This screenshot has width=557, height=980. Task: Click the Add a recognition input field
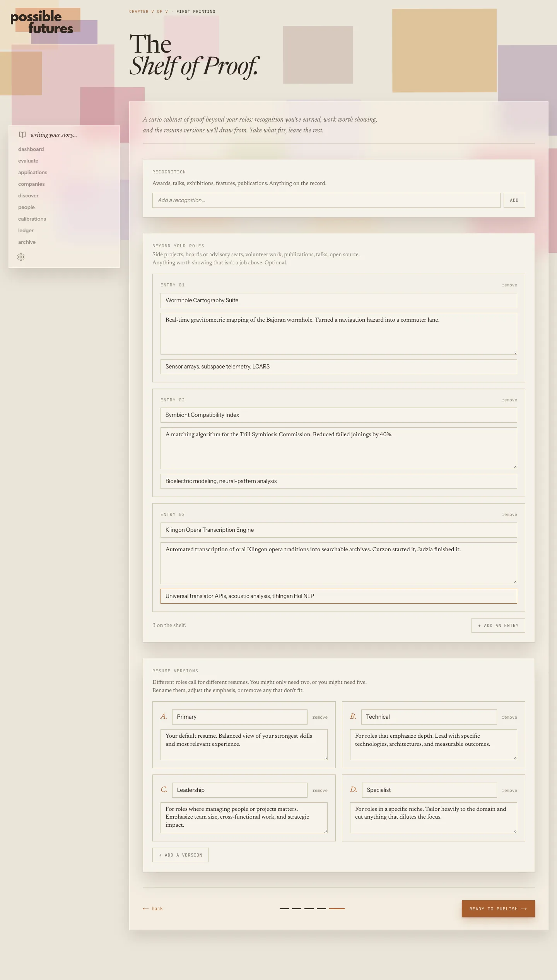click(x=326, y=200)
